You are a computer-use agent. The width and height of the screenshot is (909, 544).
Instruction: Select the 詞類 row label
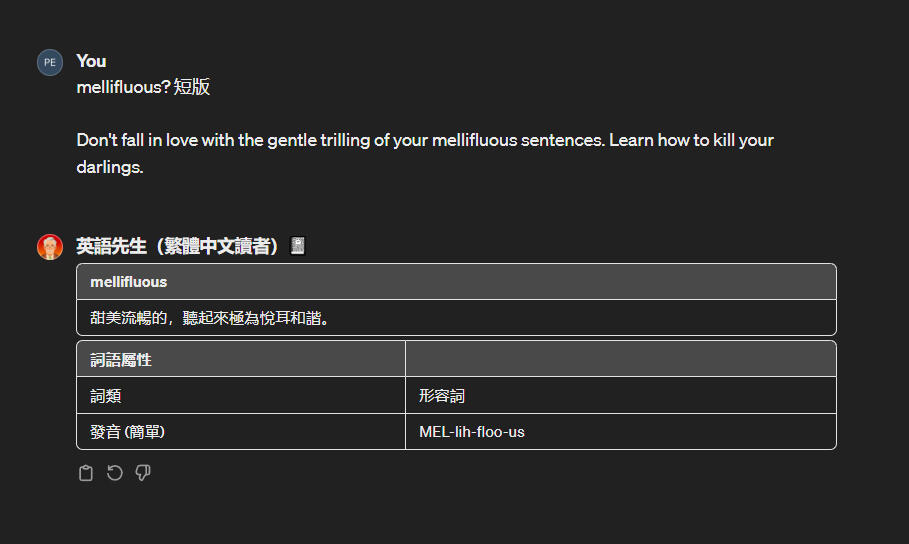coord(106,396)
